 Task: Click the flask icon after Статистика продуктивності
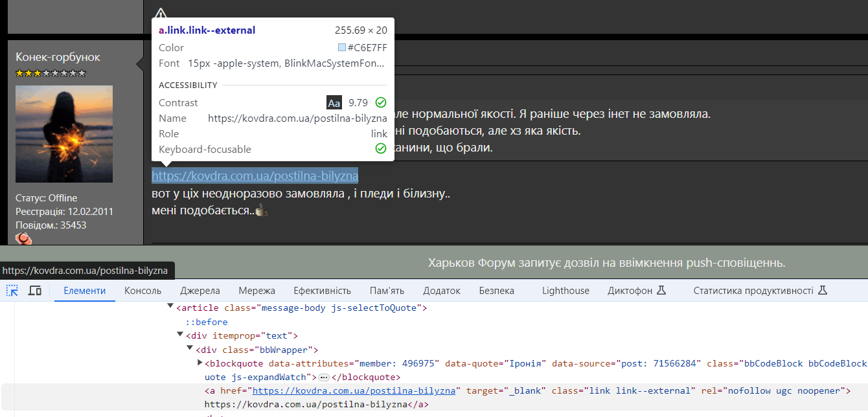[x=822, y=291]
